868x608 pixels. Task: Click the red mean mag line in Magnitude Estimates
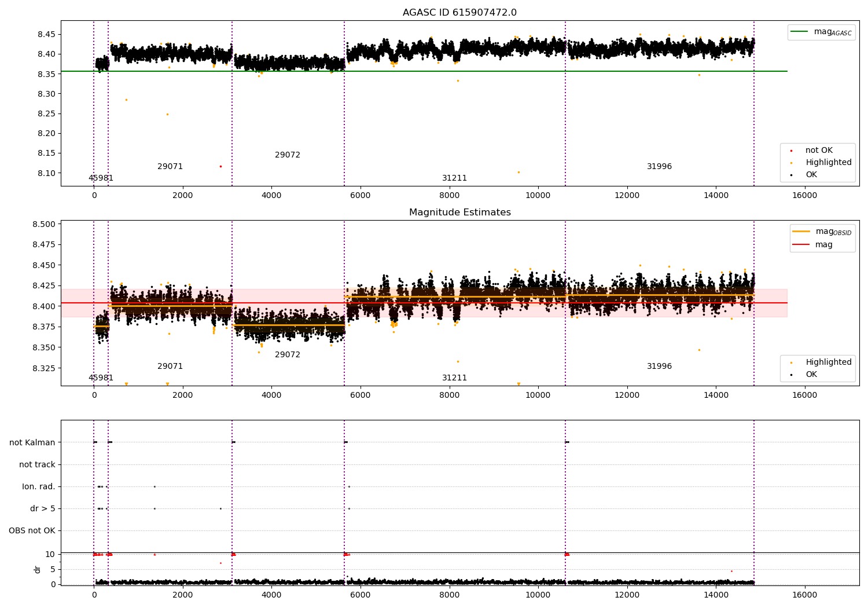pyautogui.click(x=424, y=303)
